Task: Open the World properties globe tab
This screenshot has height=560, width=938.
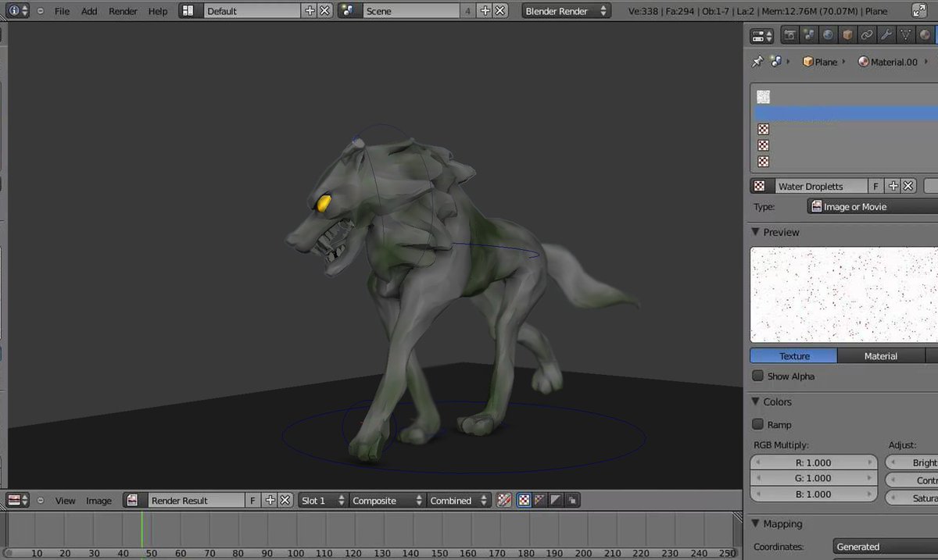Action: [x=828, y=35]
